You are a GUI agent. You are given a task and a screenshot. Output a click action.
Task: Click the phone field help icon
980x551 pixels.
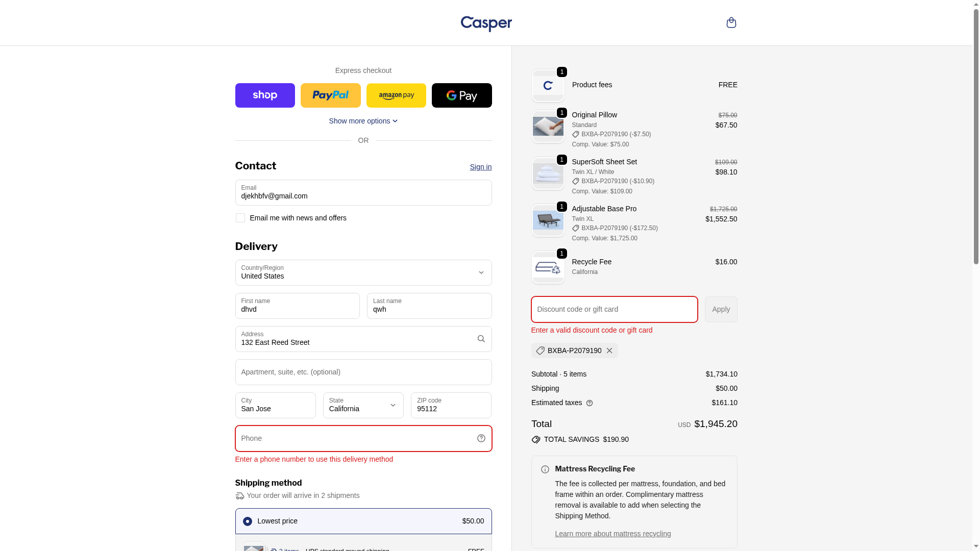click(481, 438)
